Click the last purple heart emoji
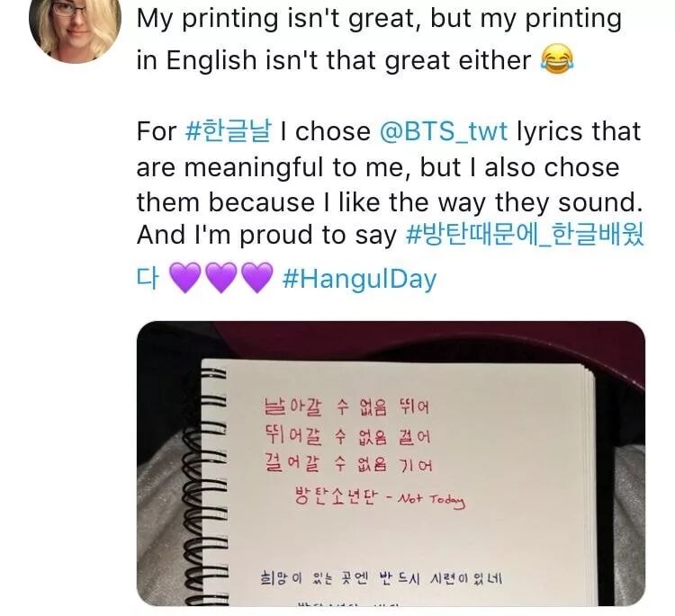675x616 pixels. [x=257, y=278]
